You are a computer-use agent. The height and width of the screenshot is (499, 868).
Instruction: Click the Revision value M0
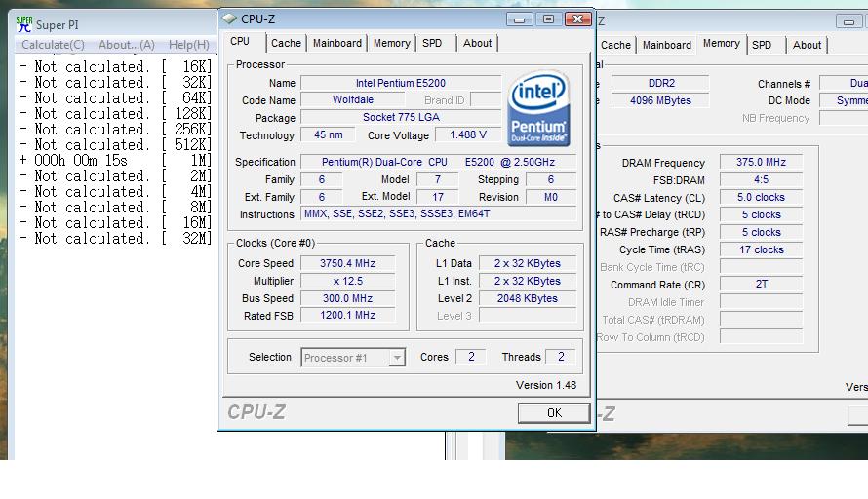click(551, 197)
